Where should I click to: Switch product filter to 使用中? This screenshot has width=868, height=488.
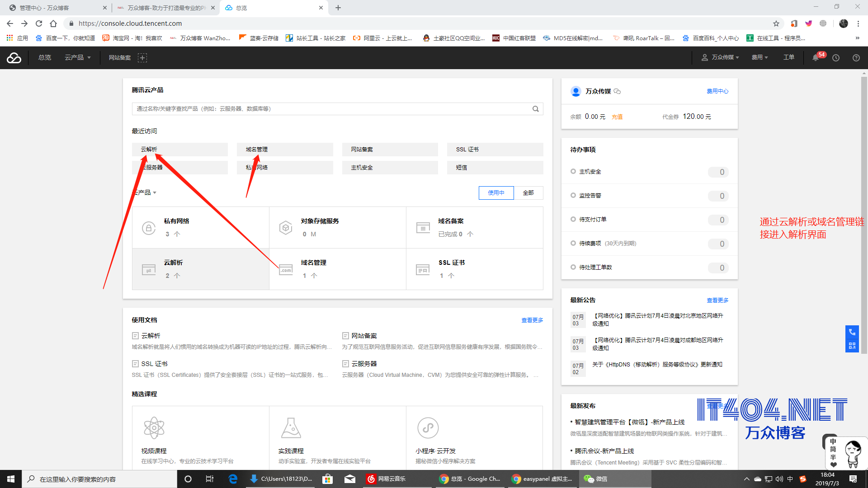click(496, 193)
